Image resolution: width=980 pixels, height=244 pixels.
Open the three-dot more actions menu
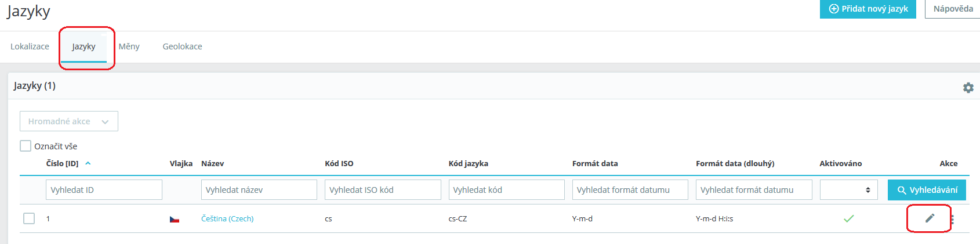(x=952, y=220)
